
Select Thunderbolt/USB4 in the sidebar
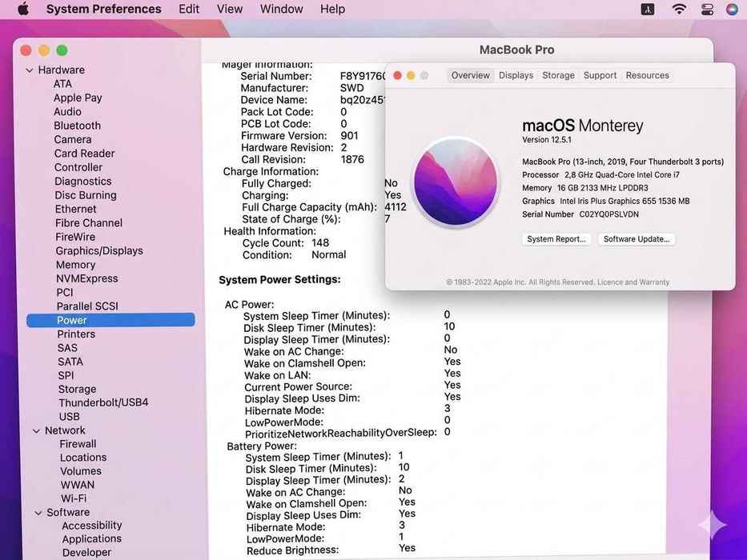click(103, 403)
